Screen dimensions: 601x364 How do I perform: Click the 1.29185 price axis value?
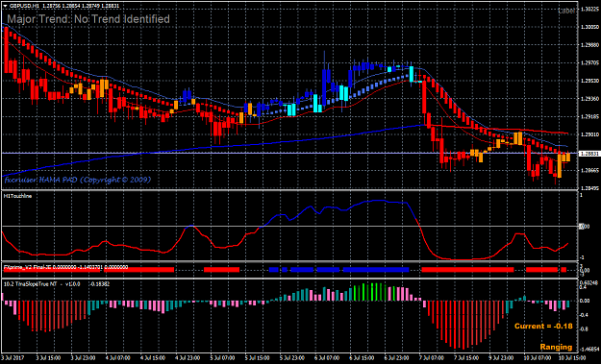pyautogui.click(x=589, y=117)
